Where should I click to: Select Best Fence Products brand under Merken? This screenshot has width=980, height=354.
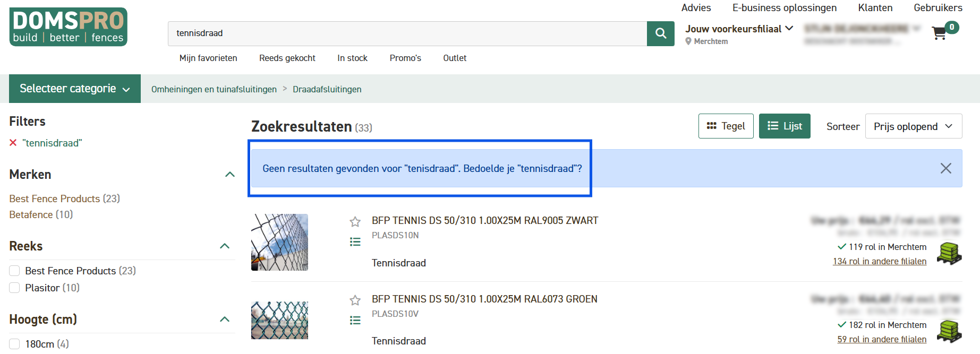click(x=64, y=198)
